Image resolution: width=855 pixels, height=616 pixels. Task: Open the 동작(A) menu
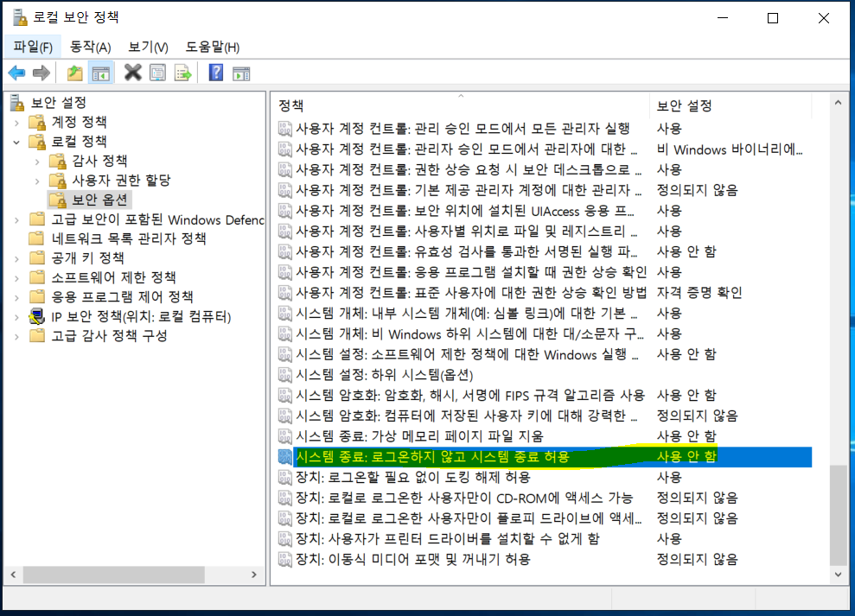(91, 47)
